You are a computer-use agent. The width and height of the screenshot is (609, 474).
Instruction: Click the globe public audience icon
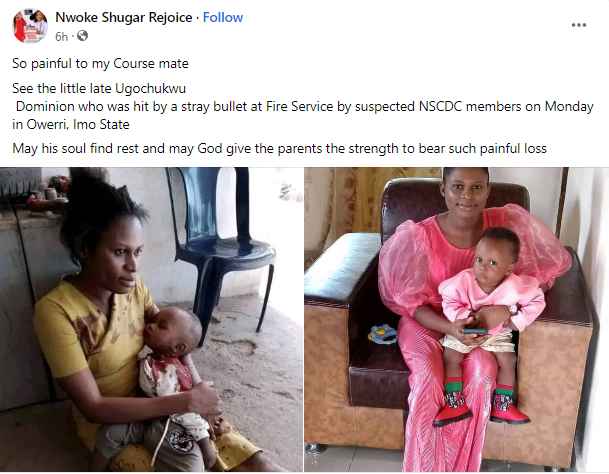tap(82, 36)
